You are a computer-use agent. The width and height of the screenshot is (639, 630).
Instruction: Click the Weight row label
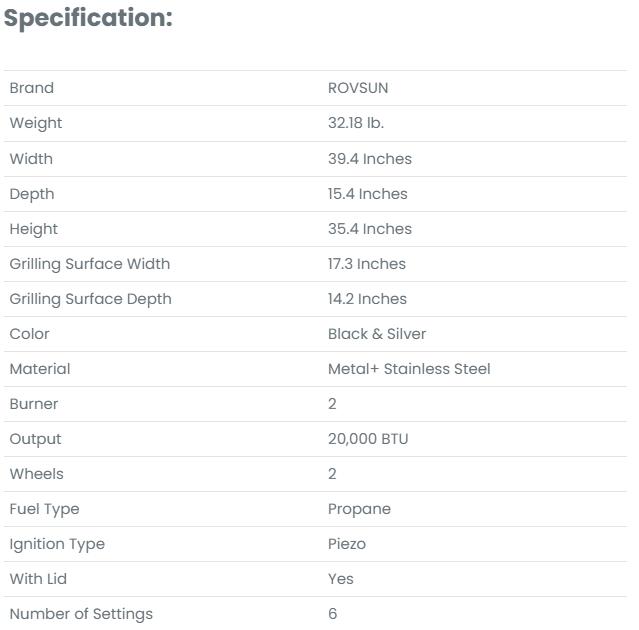point(36,123)
